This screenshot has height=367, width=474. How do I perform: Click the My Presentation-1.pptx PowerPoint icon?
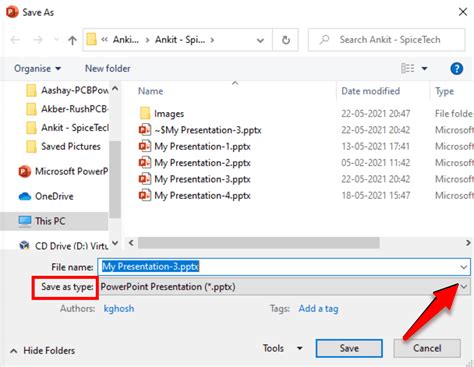(x=145, y=146)
